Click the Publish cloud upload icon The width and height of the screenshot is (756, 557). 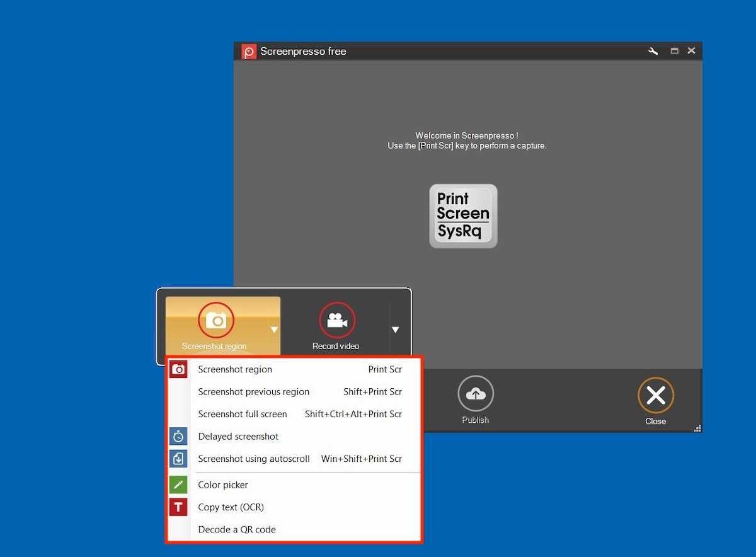pos(475,394)
